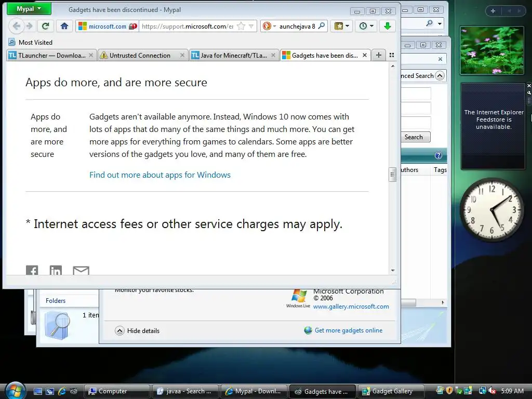Click Switch between windows quick launch icon
Image resolution: width=532 pixels, height=399 pixels.
[x=50, y=391]
